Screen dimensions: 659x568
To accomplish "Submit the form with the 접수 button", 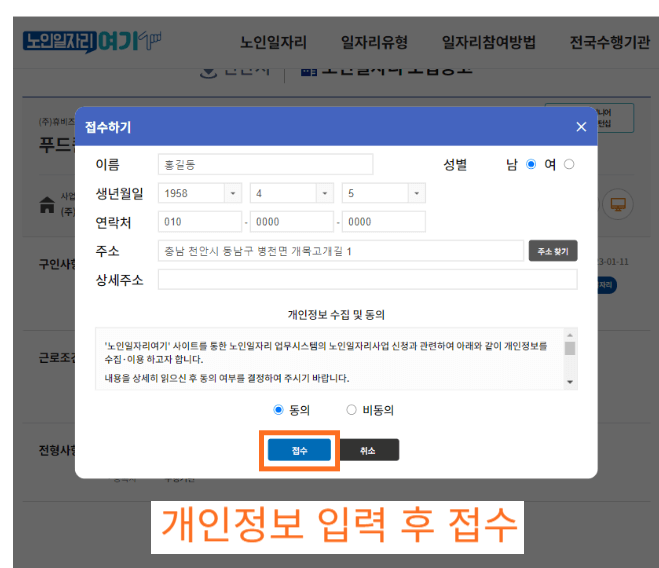I will 299,450.
